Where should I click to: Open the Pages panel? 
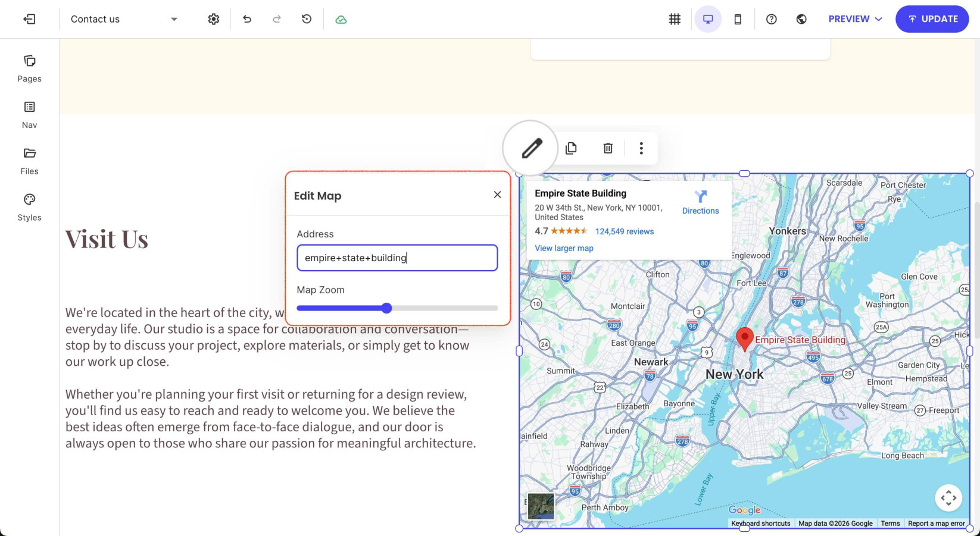click(x=29, y=68)
